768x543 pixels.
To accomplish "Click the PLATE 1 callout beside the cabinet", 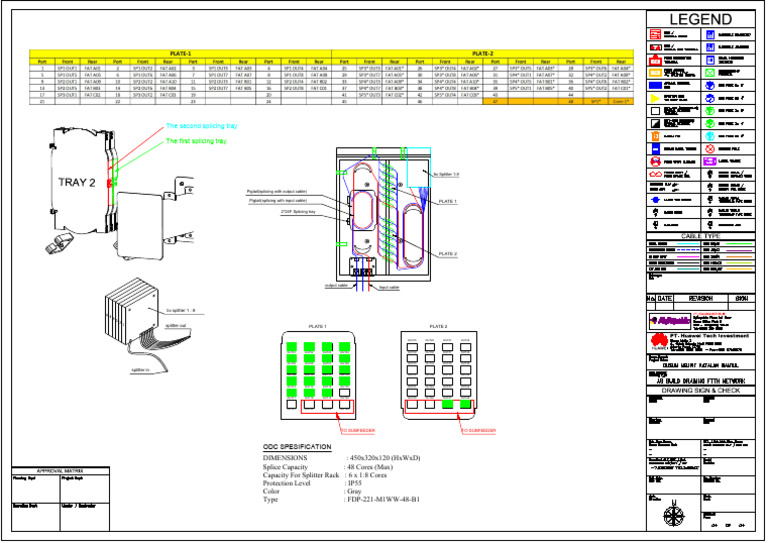I will pyautogui.click(x=447, y=201).
